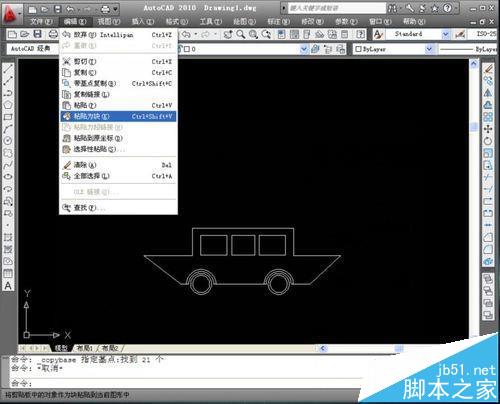Viewport: 500px width, 404px height.
Task: Choose 全部选择 Ctrl+A in the Edit menu
Action: click(x=118, y=176)
